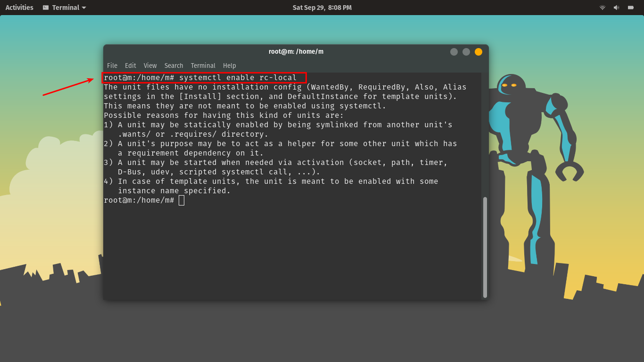This screenshot has height=362, width=644.
Task: Open the Edit menu
Action: coord(131,66)
